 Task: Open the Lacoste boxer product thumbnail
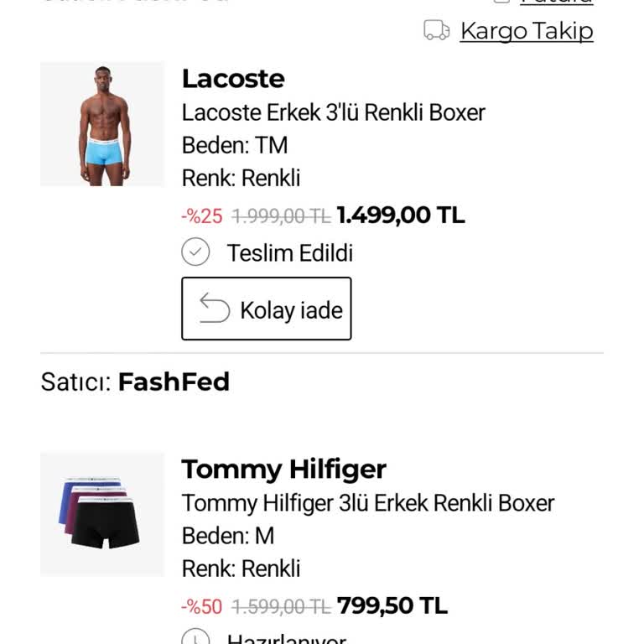[x=102, y=124]
